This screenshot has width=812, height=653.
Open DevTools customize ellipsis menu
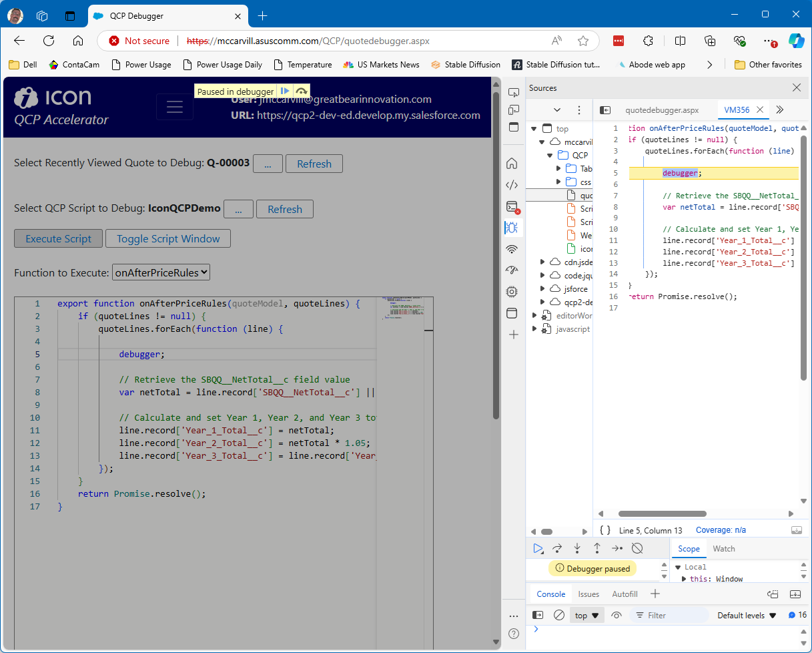[513, 615]
